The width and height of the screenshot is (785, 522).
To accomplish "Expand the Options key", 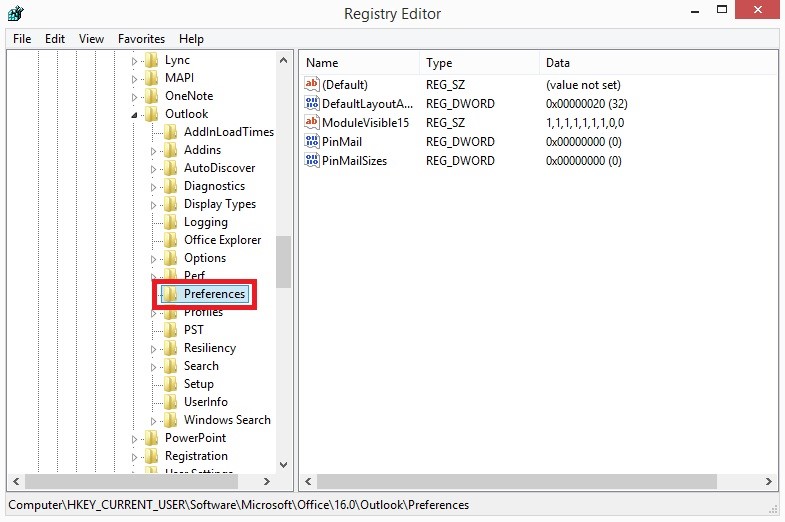I will click(x=153, y=260).
